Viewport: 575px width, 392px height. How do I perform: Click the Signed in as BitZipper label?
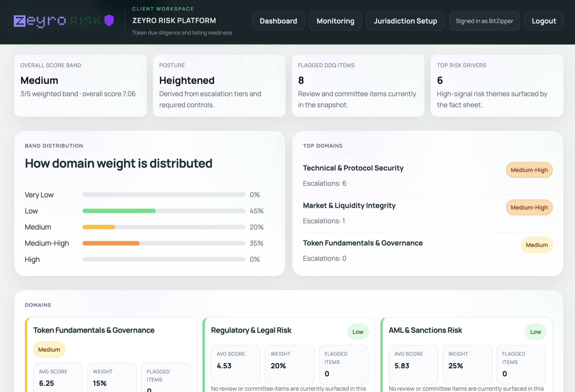coord(484,21)
